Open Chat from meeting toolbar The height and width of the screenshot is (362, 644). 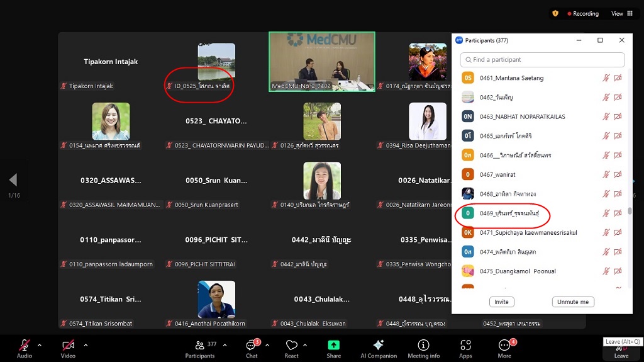(x=252, y=348)
